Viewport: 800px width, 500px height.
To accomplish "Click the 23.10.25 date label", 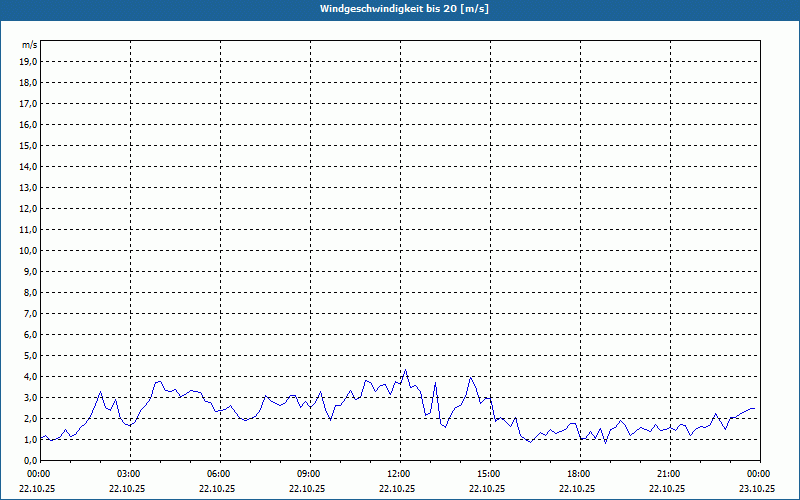I will [757, 488].
